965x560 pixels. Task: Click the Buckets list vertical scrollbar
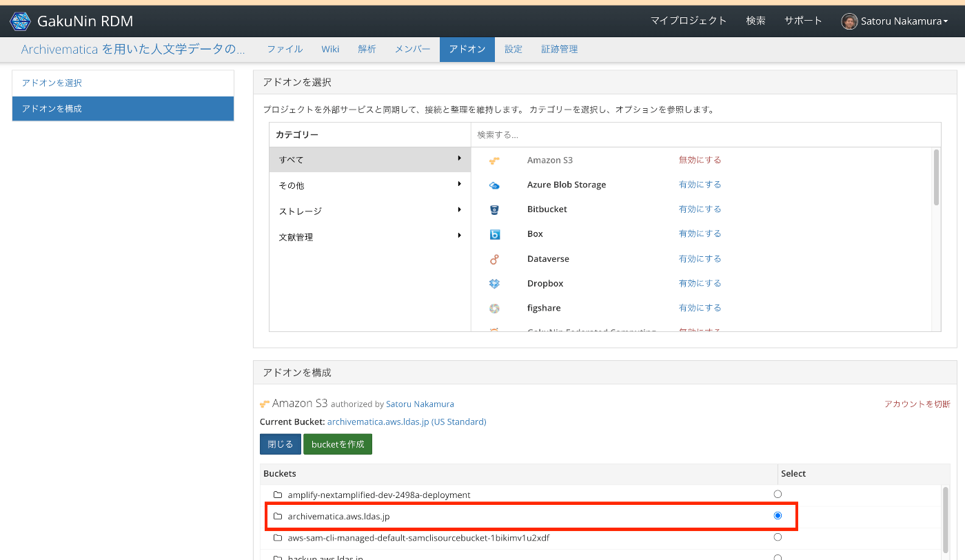945,519
